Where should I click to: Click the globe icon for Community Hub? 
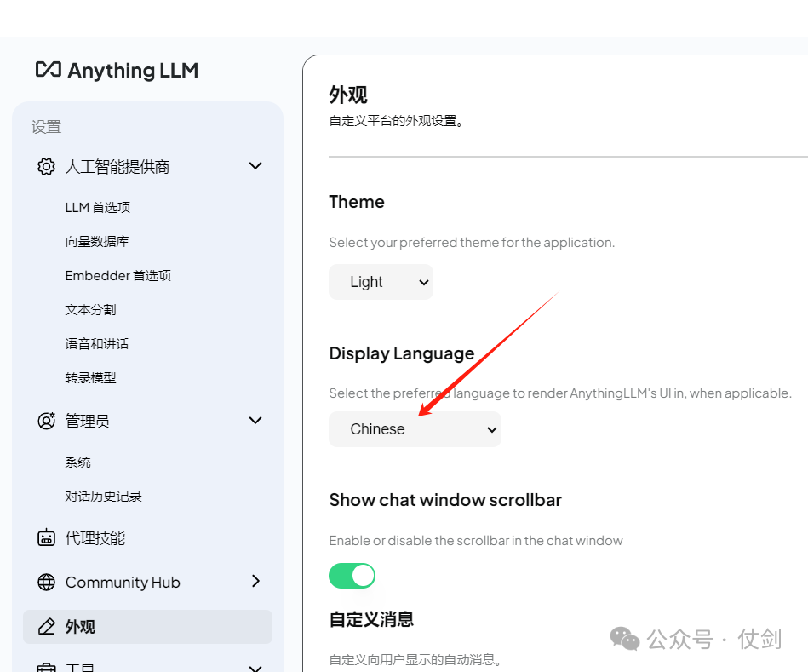[46, 582]
